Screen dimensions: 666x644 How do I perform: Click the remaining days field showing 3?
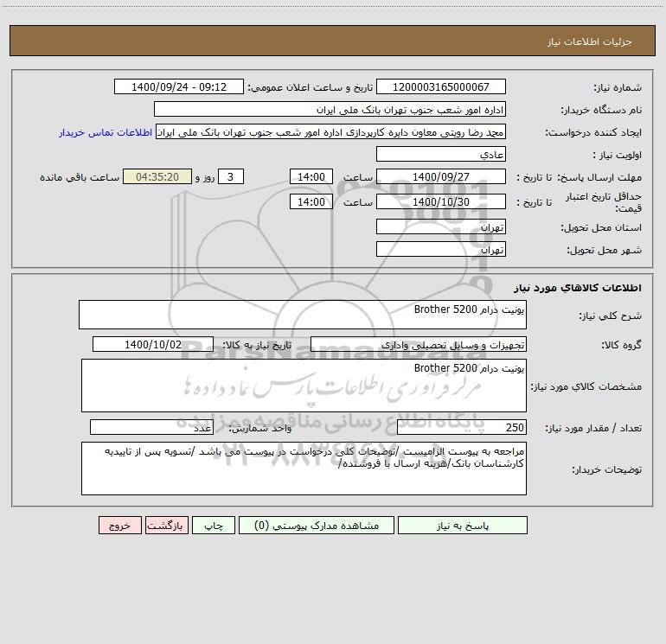click(x=231, y=176)
